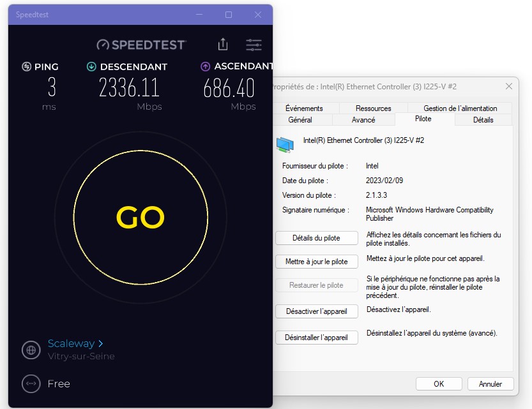Click Désactiver l'appareil button
The image size is (532, 409).
[317, 311]
